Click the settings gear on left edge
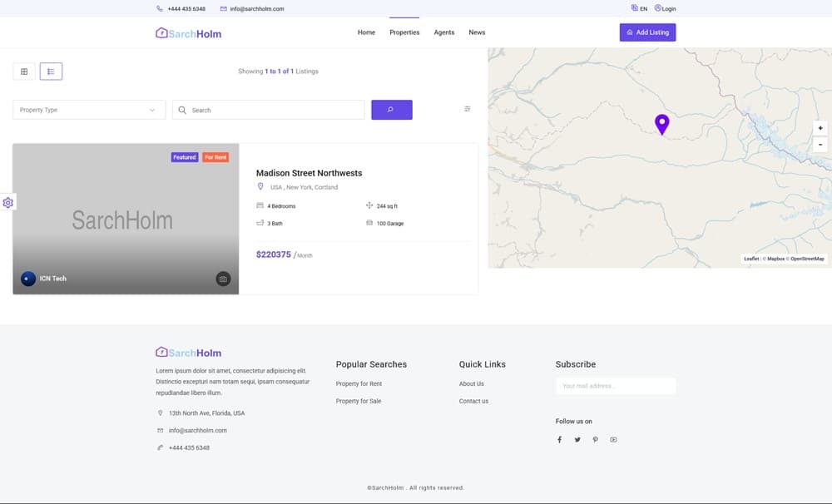The width and height of the screenshot is (832, 504). tap(7, 203)
